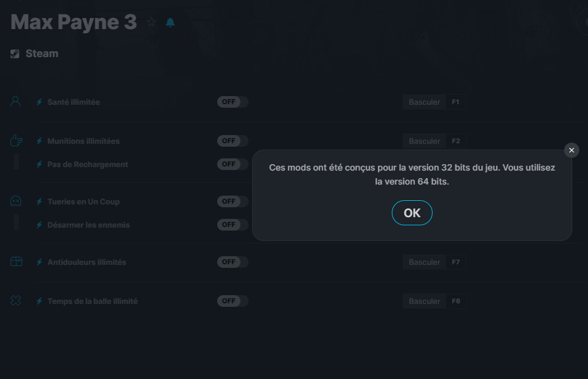The width and height of the screenshot is (588, 379).
Task: Click the weapons category pointing hand icon
Action: click(16, 140)
